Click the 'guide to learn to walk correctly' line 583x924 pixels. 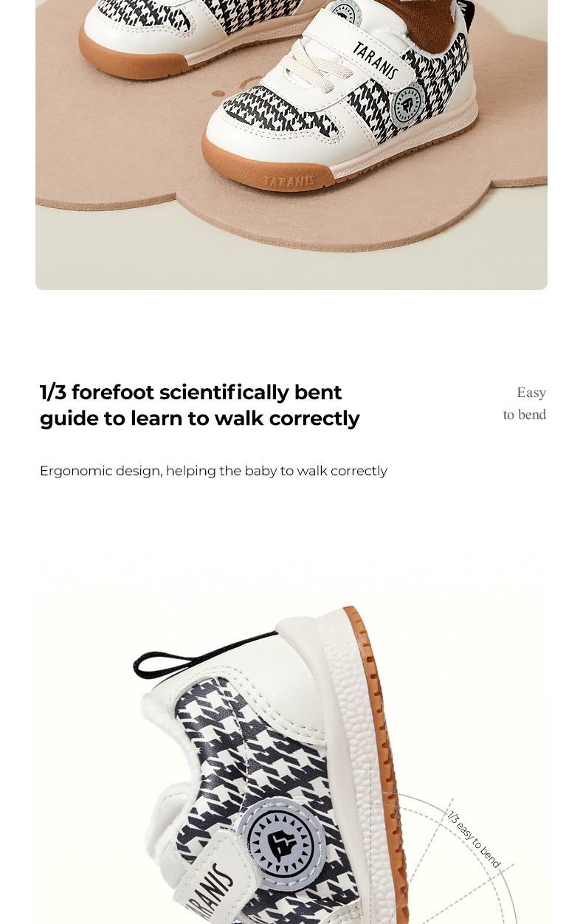pos(200,418)
